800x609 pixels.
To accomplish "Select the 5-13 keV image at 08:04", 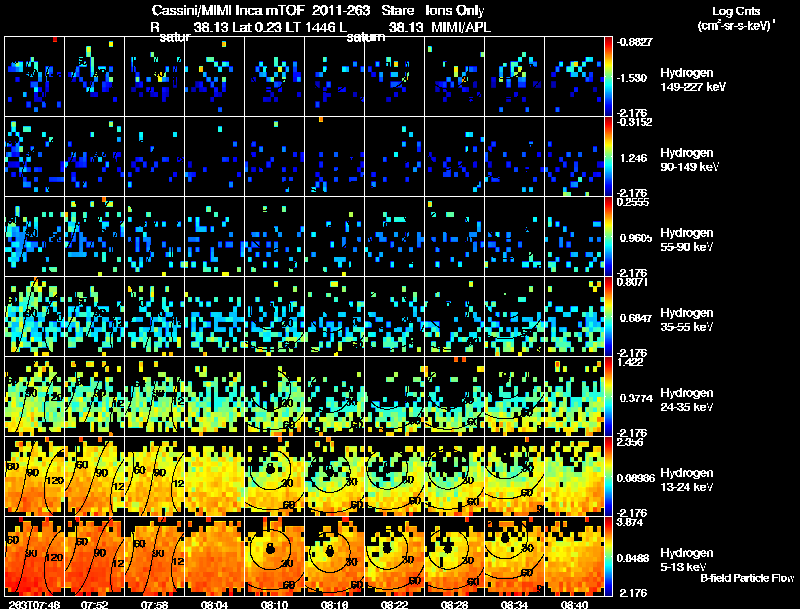I will click(214, 556).
